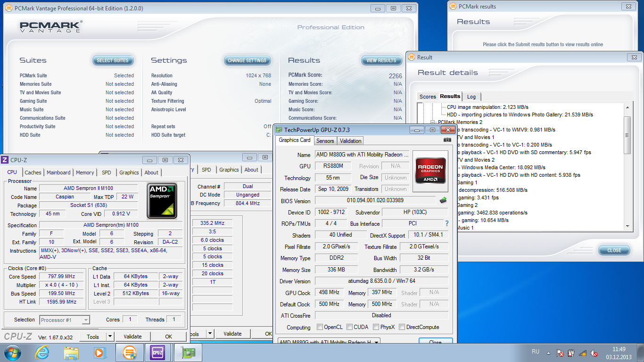Open the Windows Start menu orb
This screenshot has width=644, height=362.
pyautogui.click(x=12, y=352)
